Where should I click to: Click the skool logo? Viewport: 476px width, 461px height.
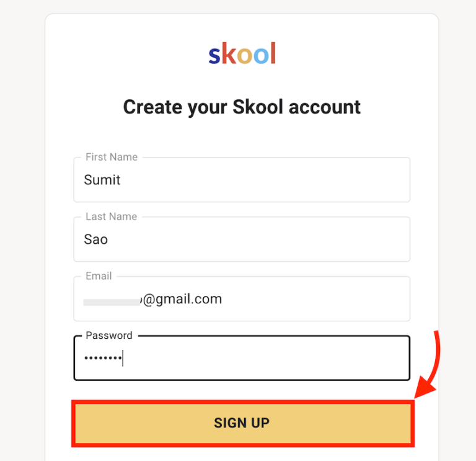[242, 55]
